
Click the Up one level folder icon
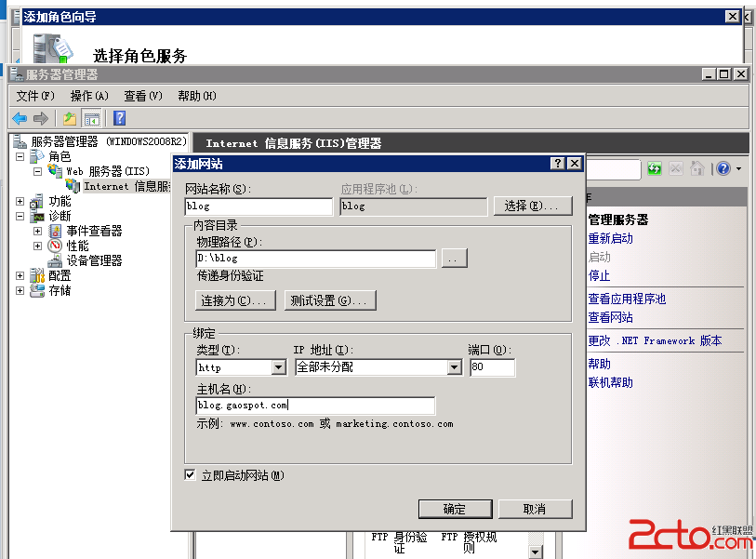click(70, 118)
